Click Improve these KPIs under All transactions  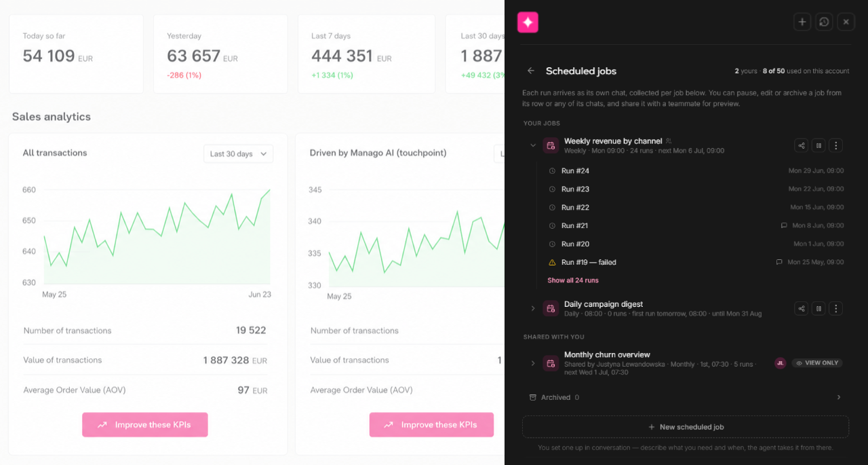click(x=145, y=425)
